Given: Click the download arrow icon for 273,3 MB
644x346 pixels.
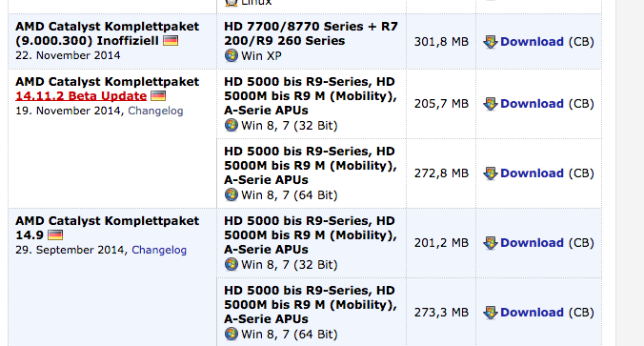Looking at the screenshot, I should click(x=491, y=313).
